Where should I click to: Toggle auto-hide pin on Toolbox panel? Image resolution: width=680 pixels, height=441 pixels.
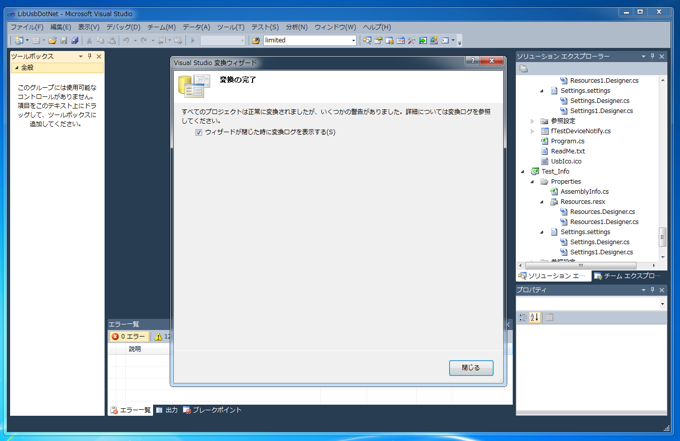[90, 56]
